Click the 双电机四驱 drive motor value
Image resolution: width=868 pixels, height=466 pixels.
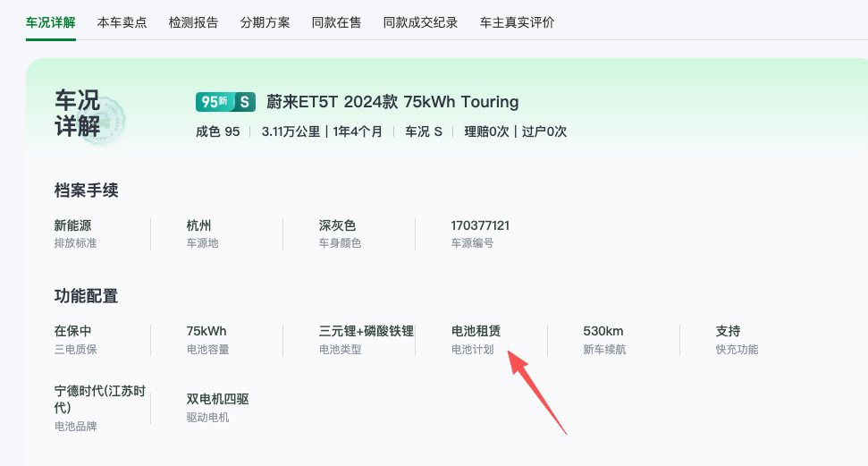[217, 399]
